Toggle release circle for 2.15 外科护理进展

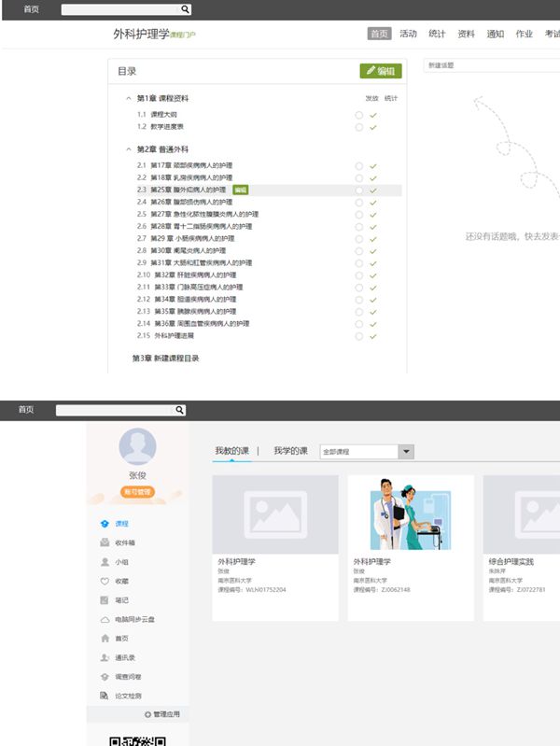359,335
